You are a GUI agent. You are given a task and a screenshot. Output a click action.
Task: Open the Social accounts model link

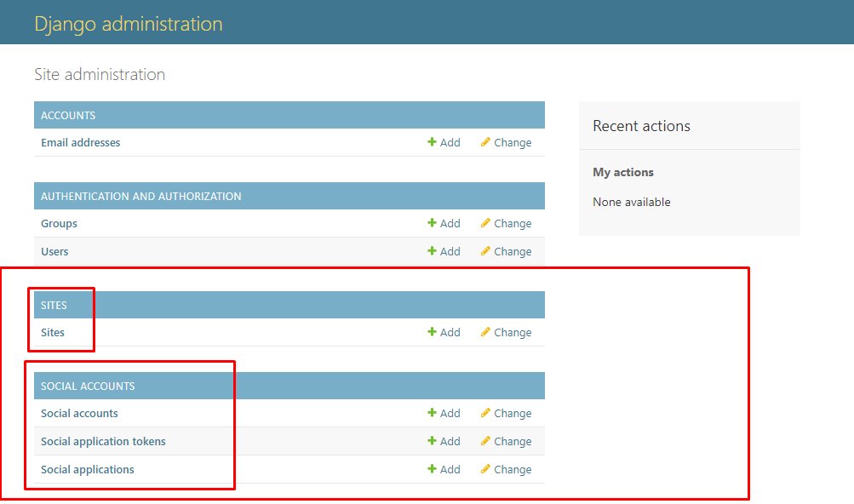pyautogui.click(x=79, y=414)
